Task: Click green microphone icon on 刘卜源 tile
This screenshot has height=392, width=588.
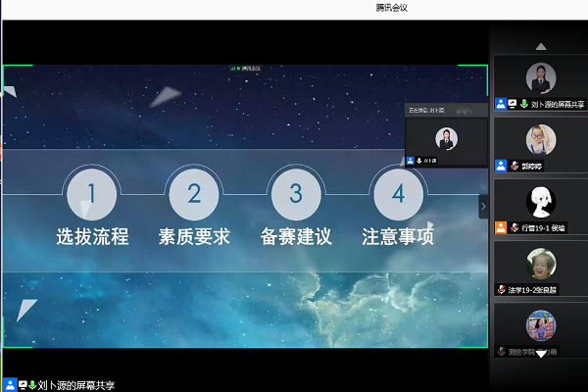Action: (x=524, y=103)
